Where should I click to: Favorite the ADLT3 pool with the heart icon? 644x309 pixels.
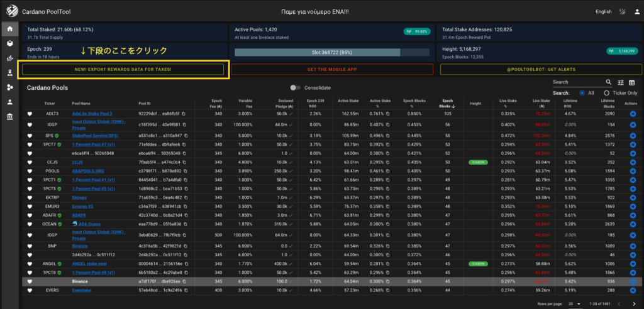click(29, 114)
